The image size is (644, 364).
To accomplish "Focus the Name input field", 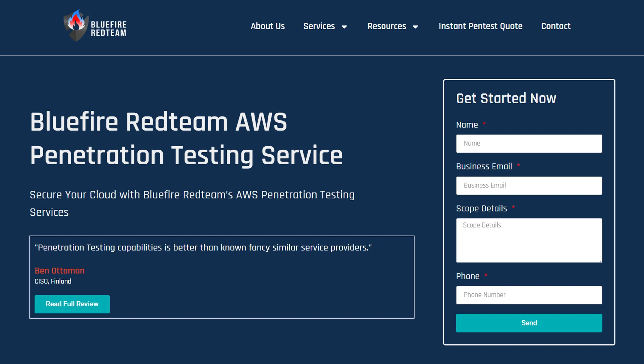I will (529, 144).
